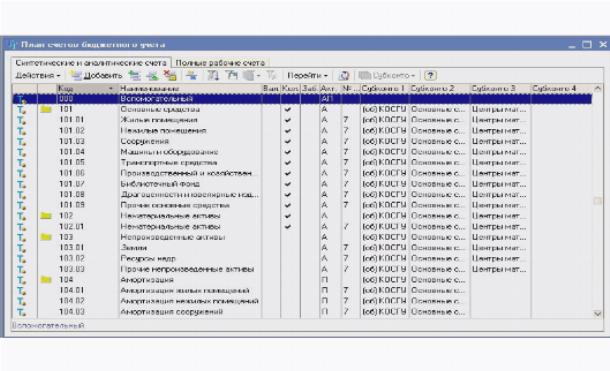Click the vertical scrollbar thumb of the list

598,201
